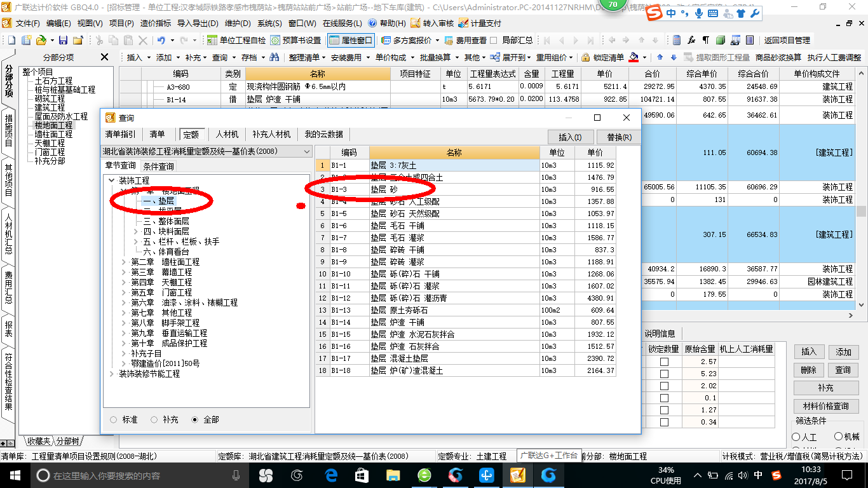
Task: Select the 人工 filter radio button
Action: [x=796, y=437]
